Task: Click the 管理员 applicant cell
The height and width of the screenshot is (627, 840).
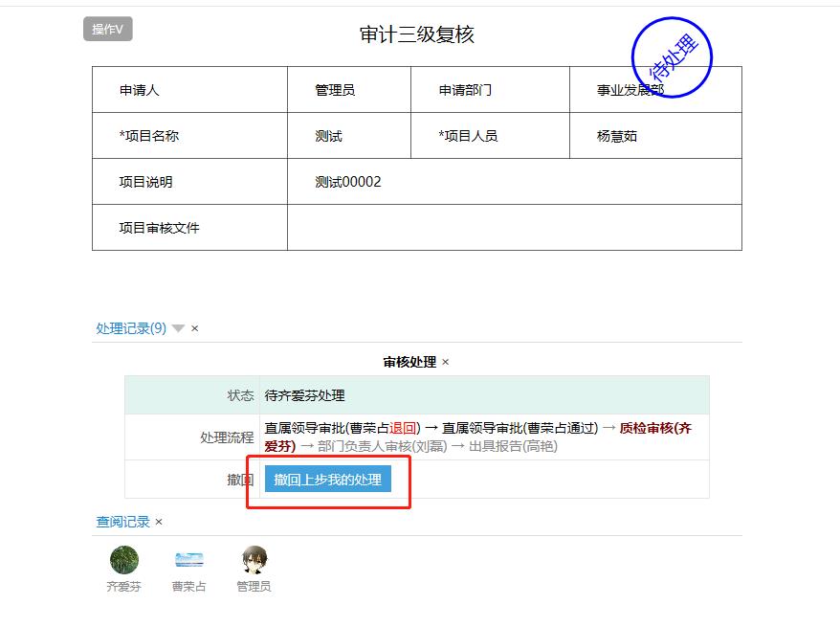Action: 349,89
